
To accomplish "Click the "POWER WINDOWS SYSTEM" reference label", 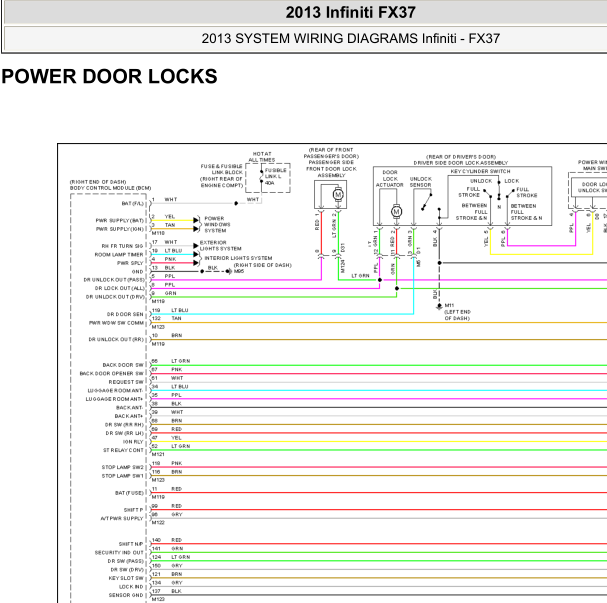I will 217,224.
